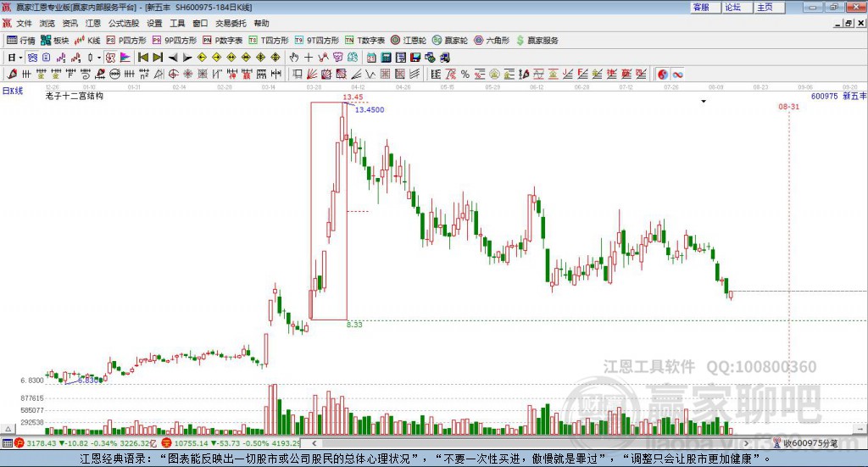Open the candlestick style dropdown arrow
This screenshot has height=467, width=868.
[x=99, y=58]
